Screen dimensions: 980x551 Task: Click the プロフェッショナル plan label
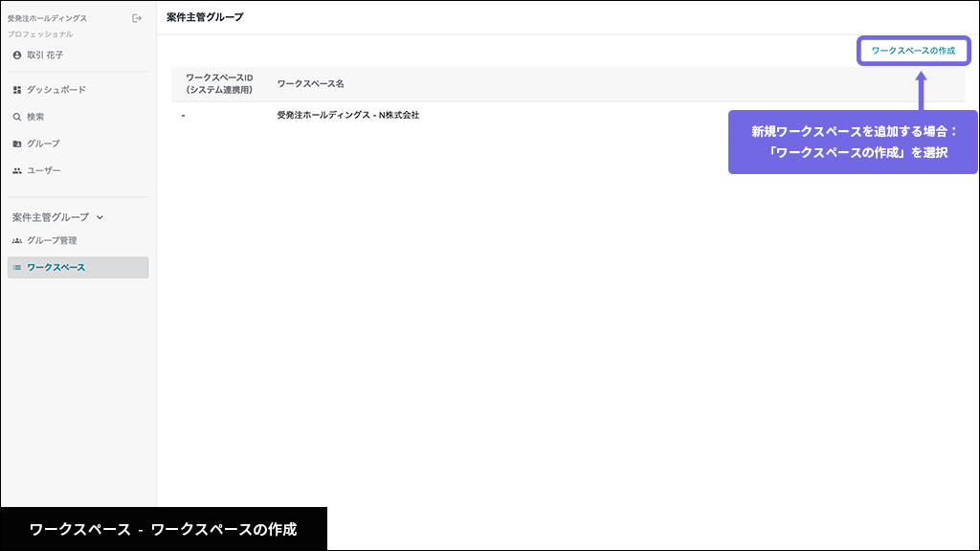pos(40,34)
